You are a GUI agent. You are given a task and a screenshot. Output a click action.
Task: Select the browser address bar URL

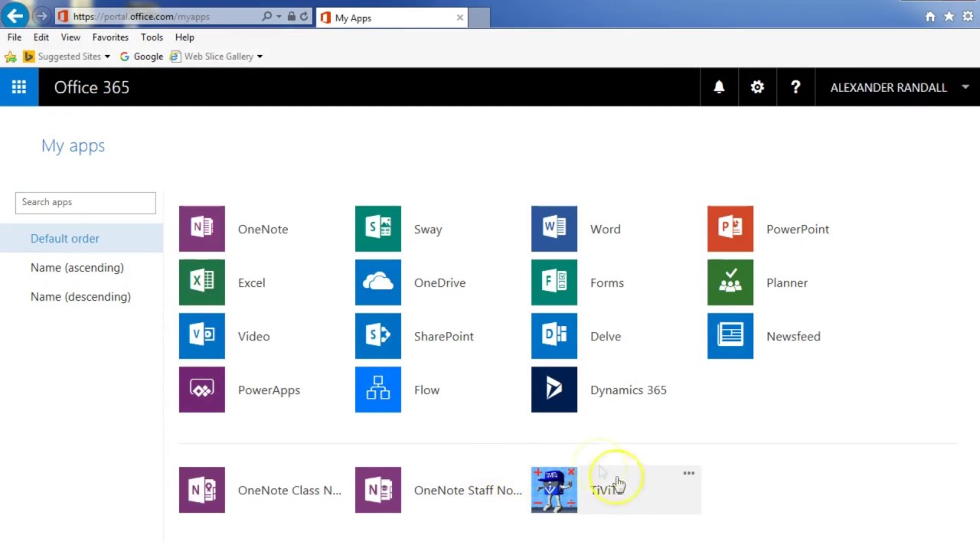point(142,16)
